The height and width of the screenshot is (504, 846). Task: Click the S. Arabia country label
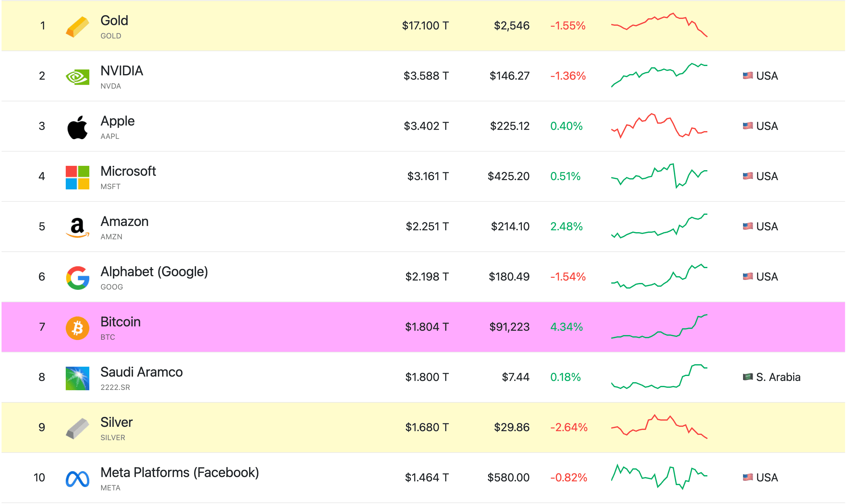pyautogui.click(x=778, y=377)
